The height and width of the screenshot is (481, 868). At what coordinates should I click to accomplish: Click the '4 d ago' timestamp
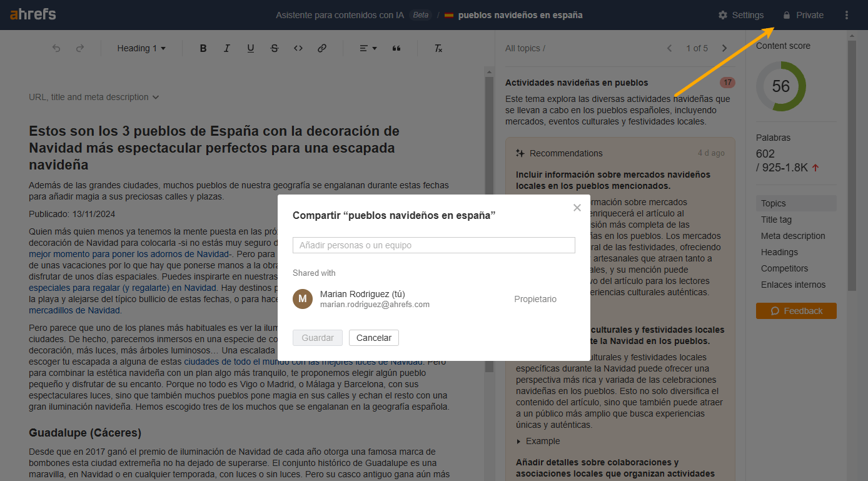coord(711,153)
